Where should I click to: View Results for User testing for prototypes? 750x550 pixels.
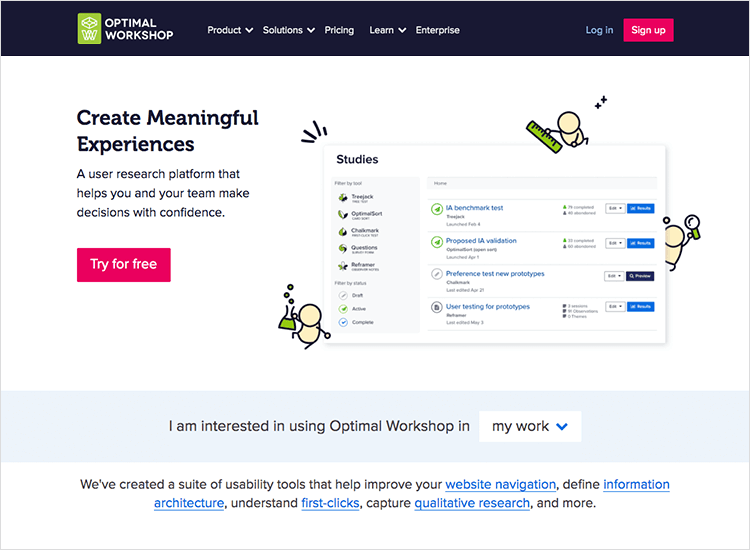coord(640,307)
